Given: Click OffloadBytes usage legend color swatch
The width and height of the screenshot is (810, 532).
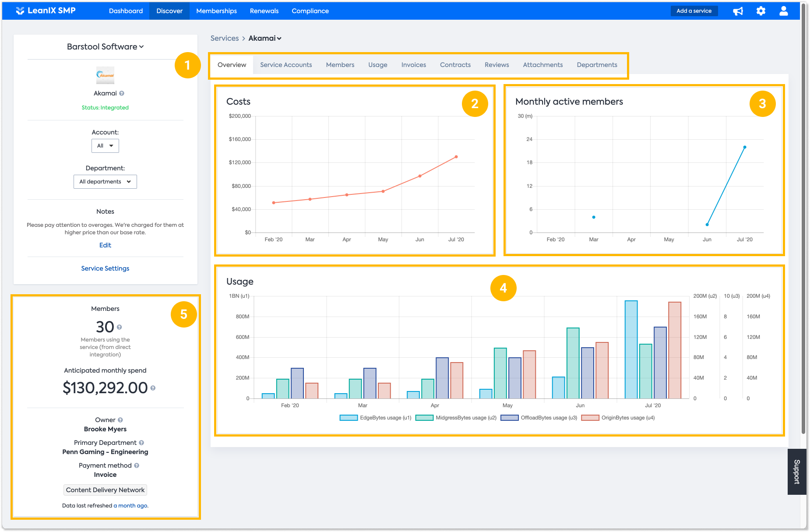Looking at the screenshot, I should 510,418.
